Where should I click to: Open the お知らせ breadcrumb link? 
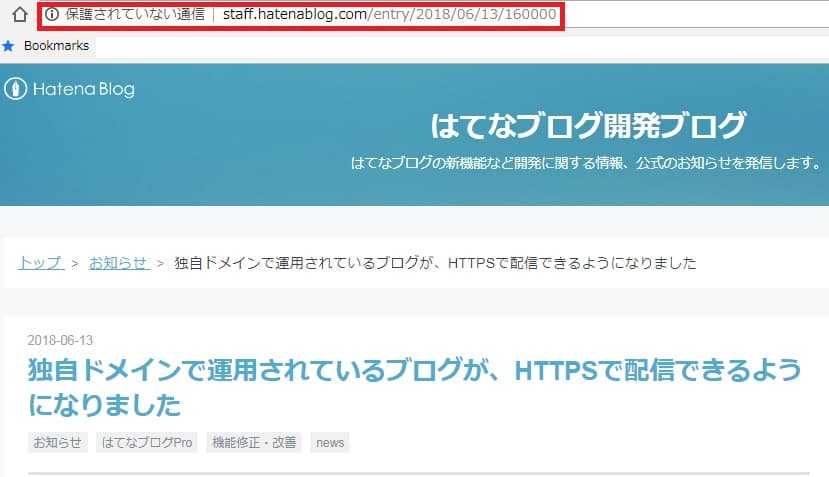(118, 262)
